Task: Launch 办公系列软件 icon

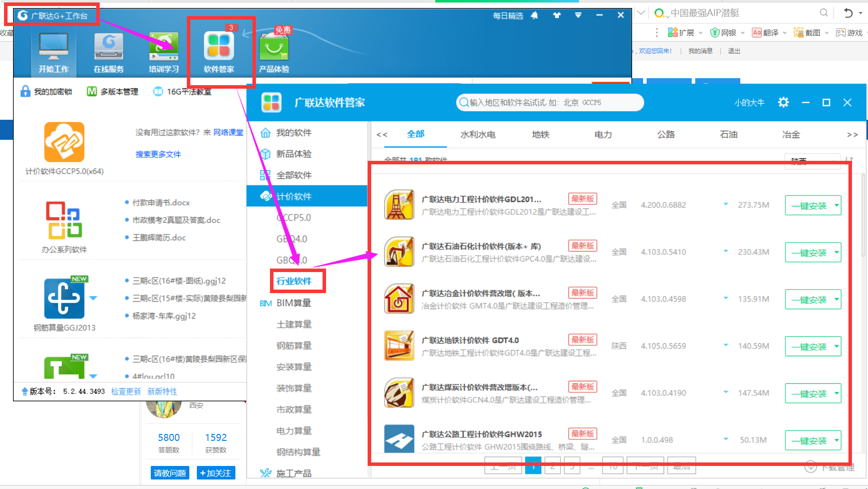Action: (x=64, y=219)
